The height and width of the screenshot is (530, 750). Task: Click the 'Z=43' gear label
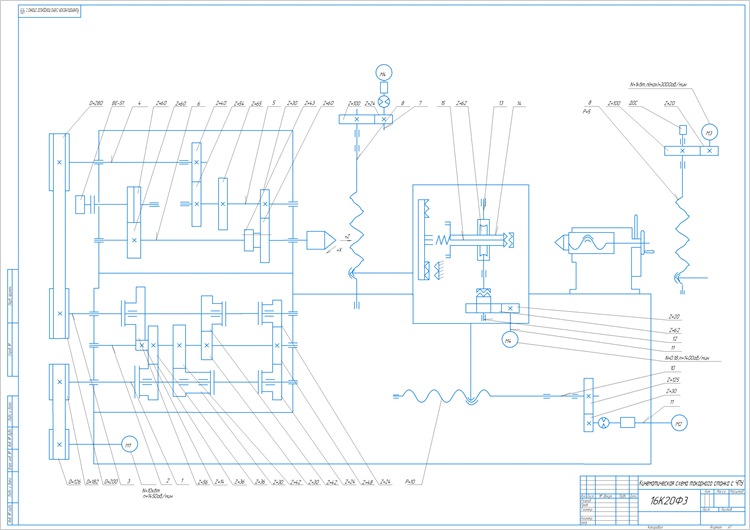coord(310,103)
